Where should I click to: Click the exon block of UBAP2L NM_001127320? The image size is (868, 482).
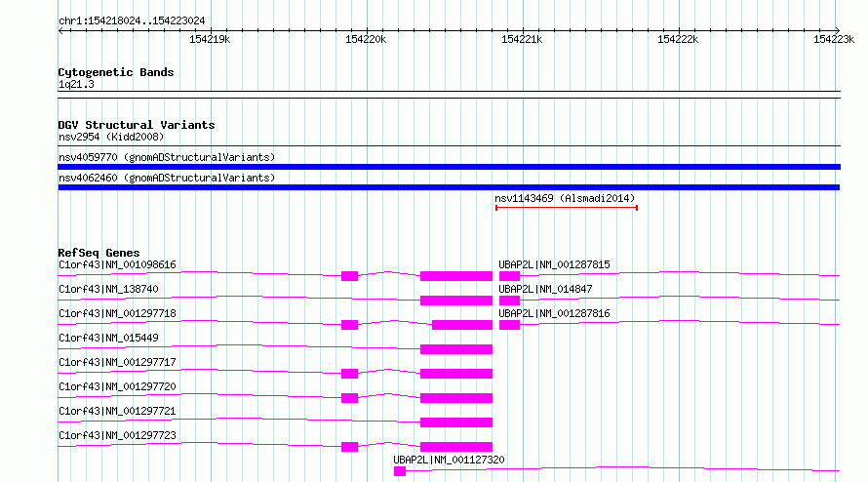pyautogui.click(x=400, y=471)
